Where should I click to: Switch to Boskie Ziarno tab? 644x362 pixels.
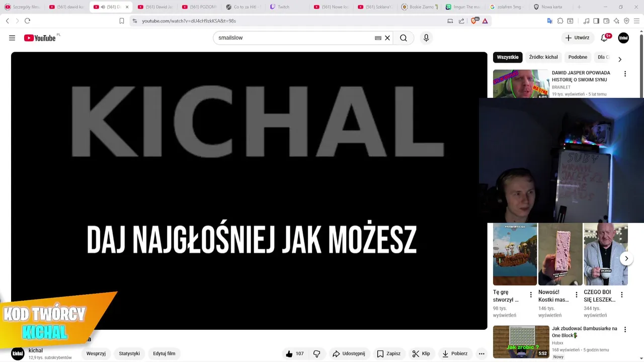click(x=421, y=7)
